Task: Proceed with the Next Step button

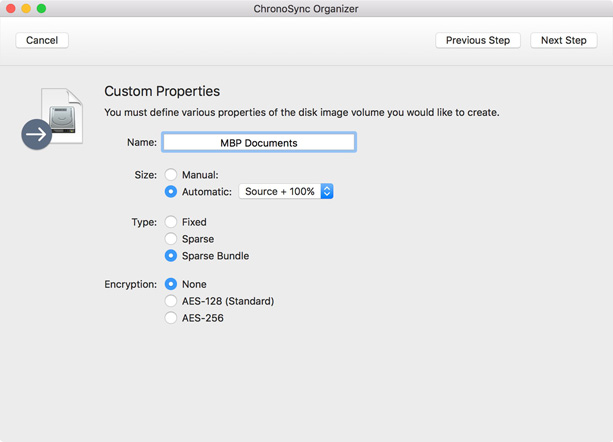Action: (563, 40)
